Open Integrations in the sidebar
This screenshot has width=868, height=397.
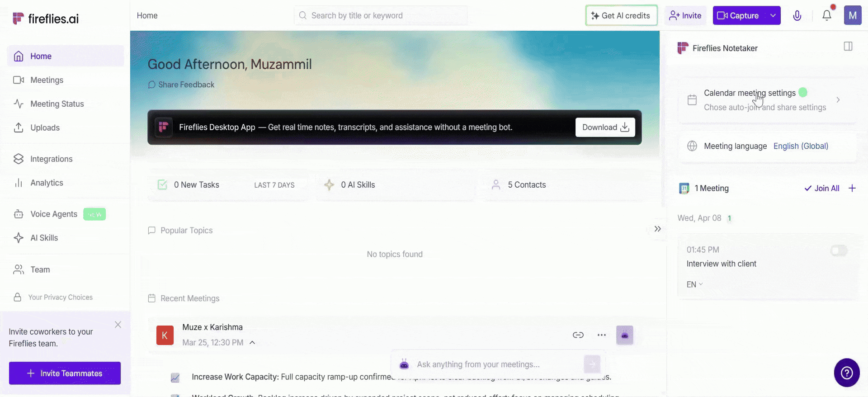[x=66, y=159]
